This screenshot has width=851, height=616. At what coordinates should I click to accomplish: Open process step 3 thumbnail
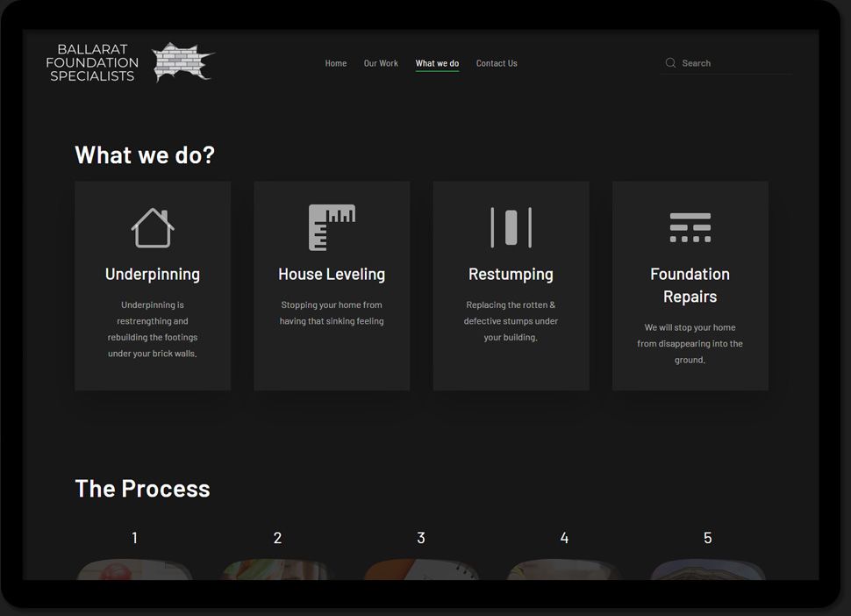tap(421, 569)
